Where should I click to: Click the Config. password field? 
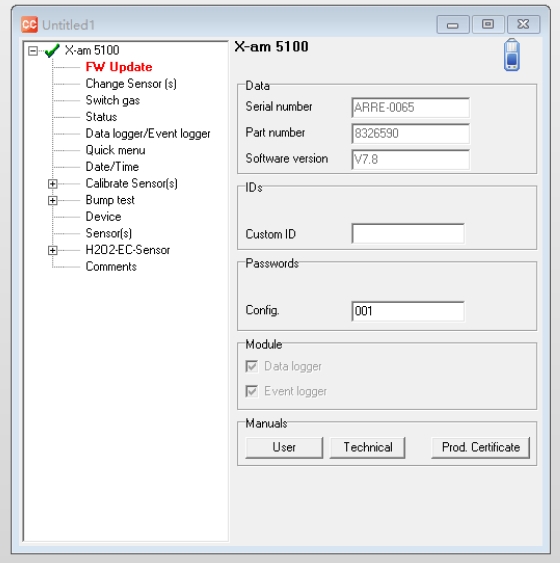click(x=408, y=311)
